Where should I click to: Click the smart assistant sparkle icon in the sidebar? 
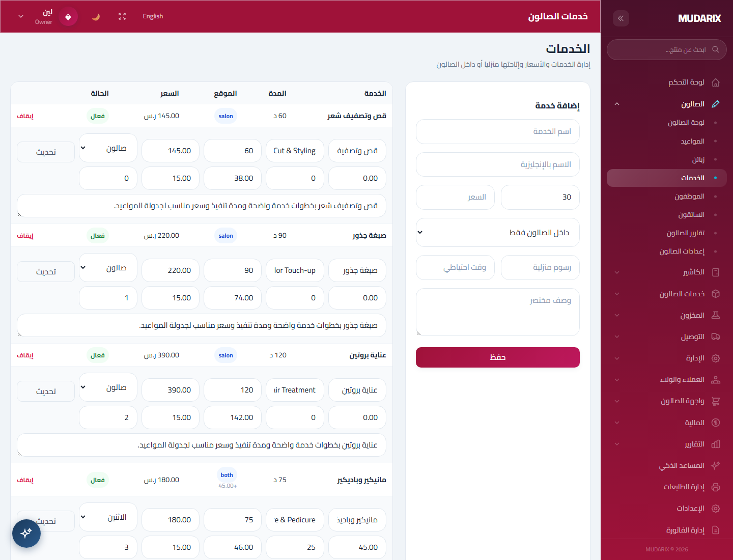click(x=715, y=465)
